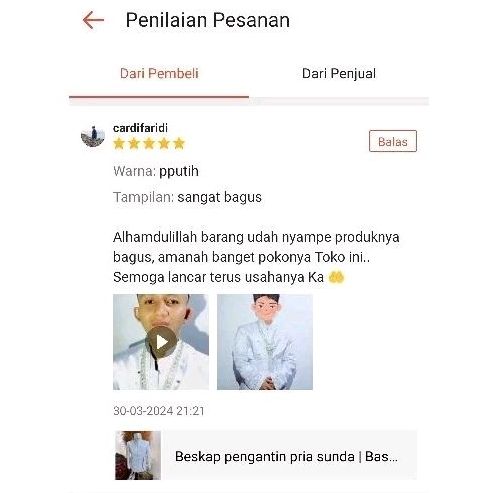493x493 pixels.
Task: Open cardifaridi's profile avatar
Action: (93, 135)
